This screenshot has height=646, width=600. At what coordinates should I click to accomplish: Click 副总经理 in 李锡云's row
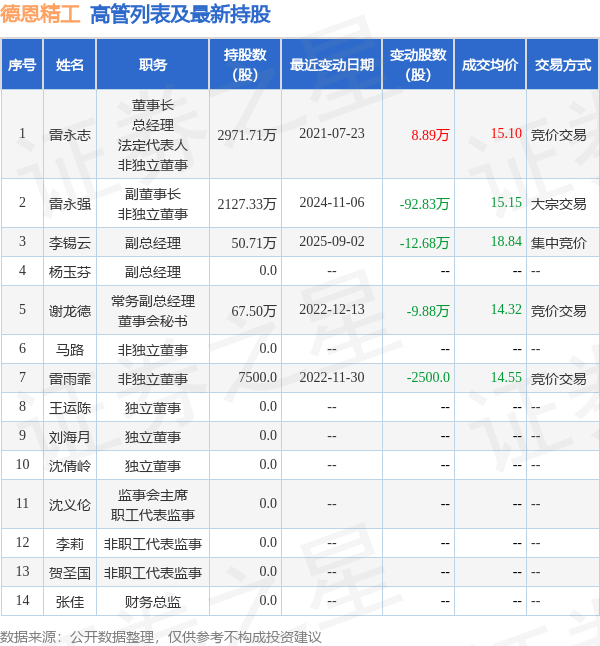pos(153,243)
